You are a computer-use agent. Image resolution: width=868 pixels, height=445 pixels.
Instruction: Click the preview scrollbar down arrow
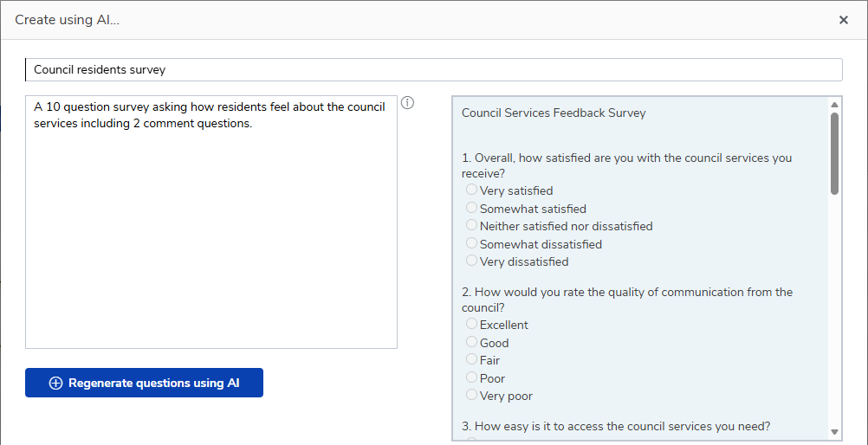pyautogui.click(x=835, y=432)
